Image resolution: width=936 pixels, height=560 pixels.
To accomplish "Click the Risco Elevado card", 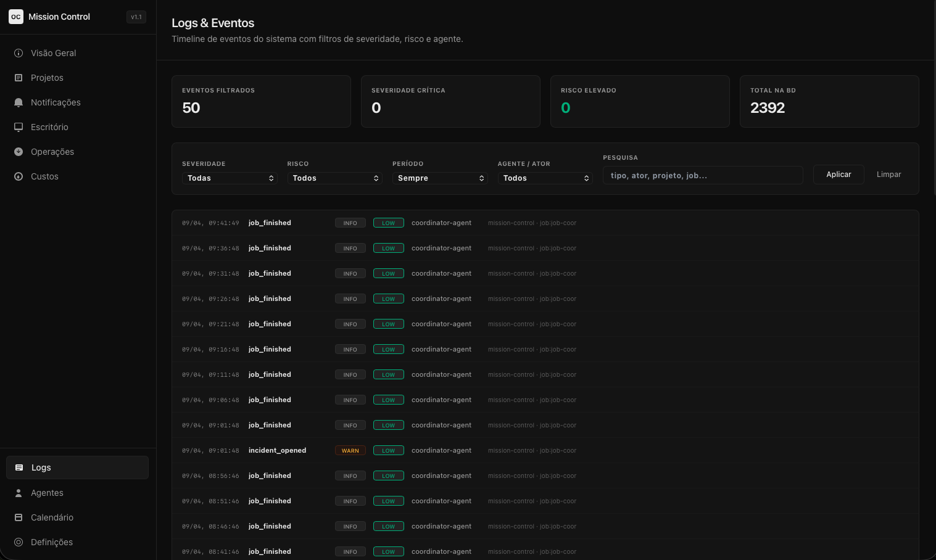I will pos(640,102).
